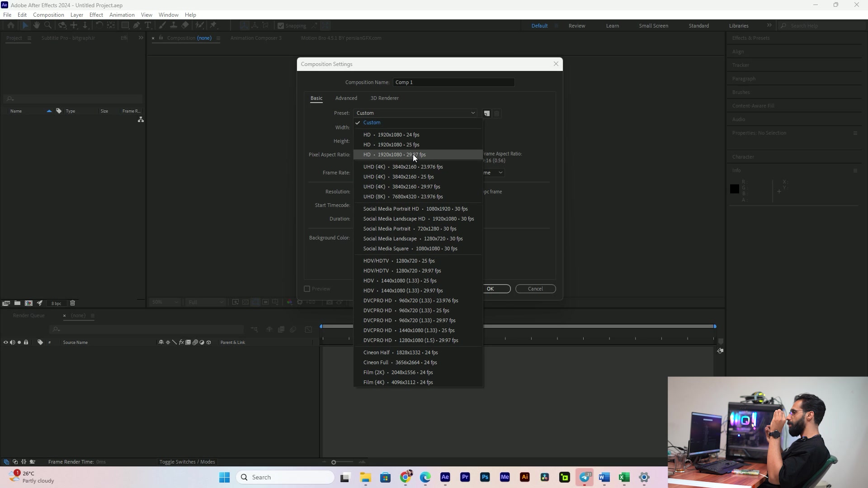Switch to the Advanced tab
This screenshot has height=488, width=868.
click(x=346, y=98)
